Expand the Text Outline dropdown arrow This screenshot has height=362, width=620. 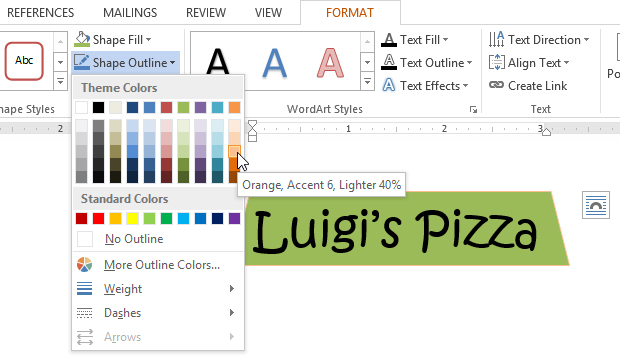coord(469,62)
